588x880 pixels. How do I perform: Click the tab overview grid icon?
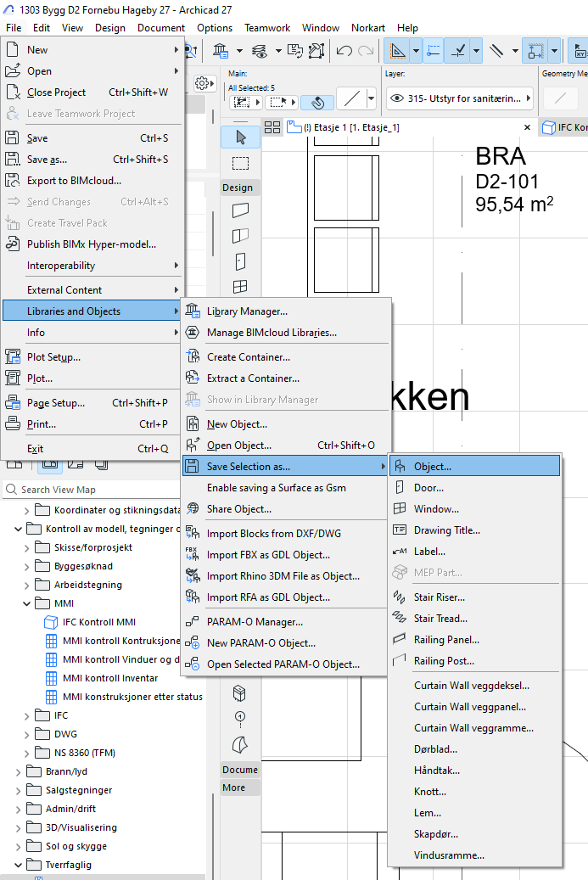pos(272,127)
